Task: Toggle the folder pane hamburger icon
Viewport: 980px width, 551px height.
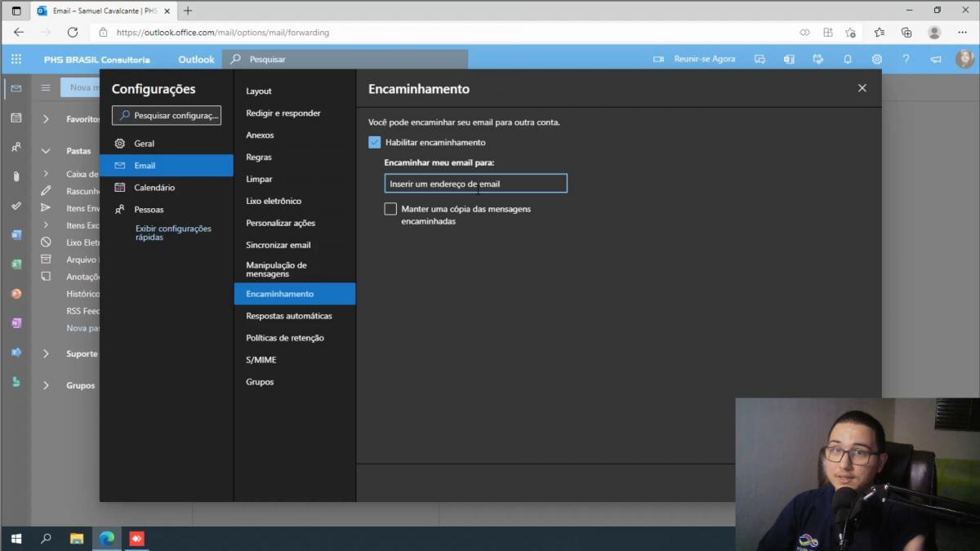Action: pyautogui.click(x=46, y=87)
